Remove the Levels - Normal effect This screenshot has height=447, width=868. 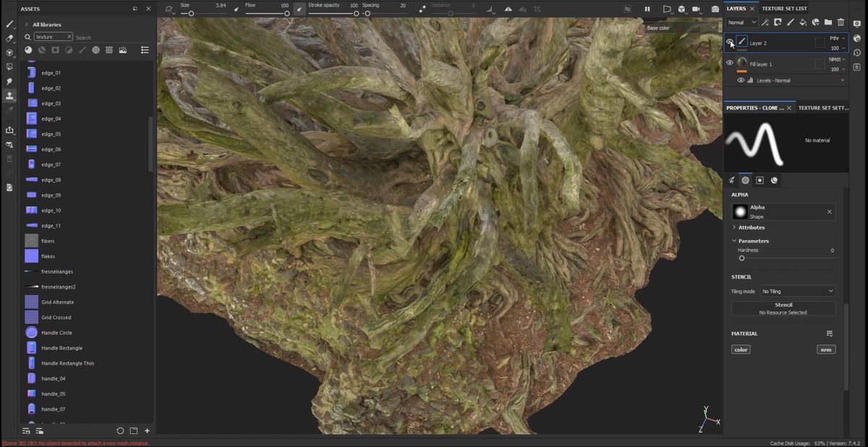[842, 80]
